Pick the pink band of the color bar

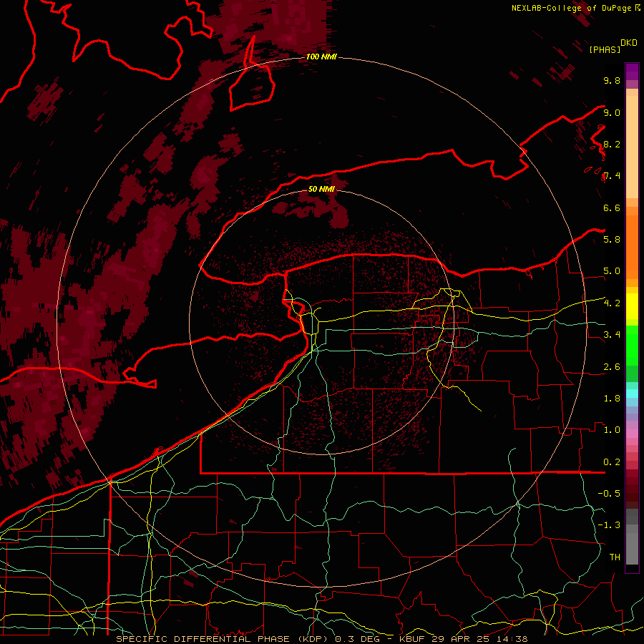pos(632,434)
